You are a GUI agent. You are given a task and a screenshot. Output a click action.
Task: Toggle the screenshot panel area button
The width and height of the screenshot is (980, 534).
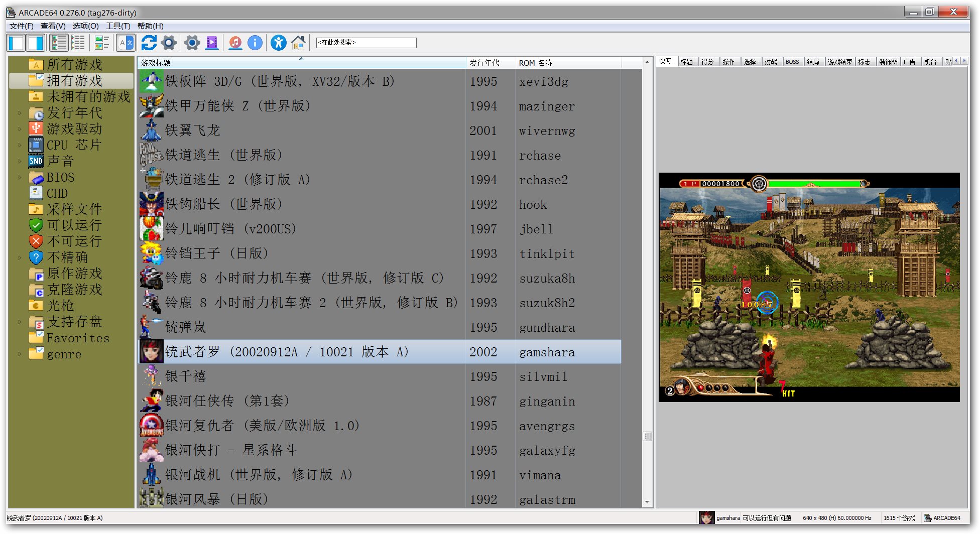tap(36, 43)
